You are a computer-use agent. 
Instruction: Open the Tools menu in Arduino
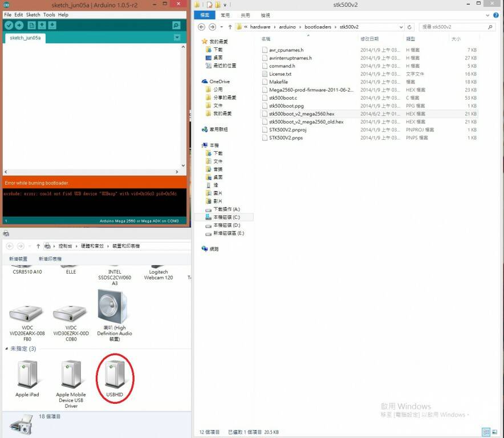coord(49,15)
